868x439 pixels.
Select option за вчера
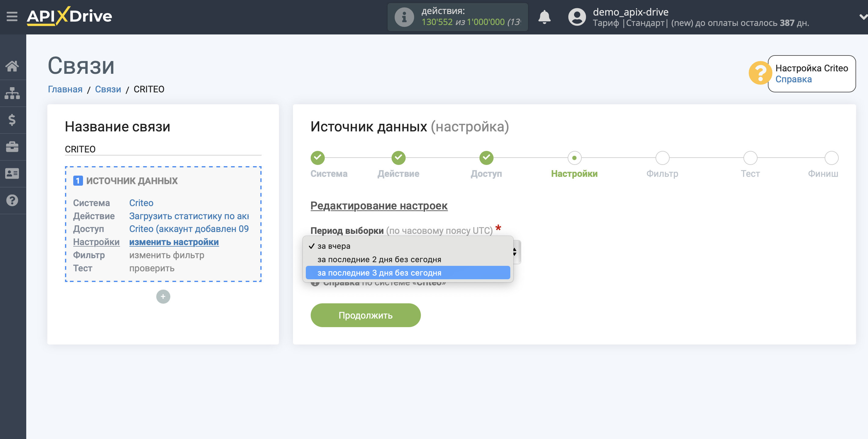tap(408, 246)
